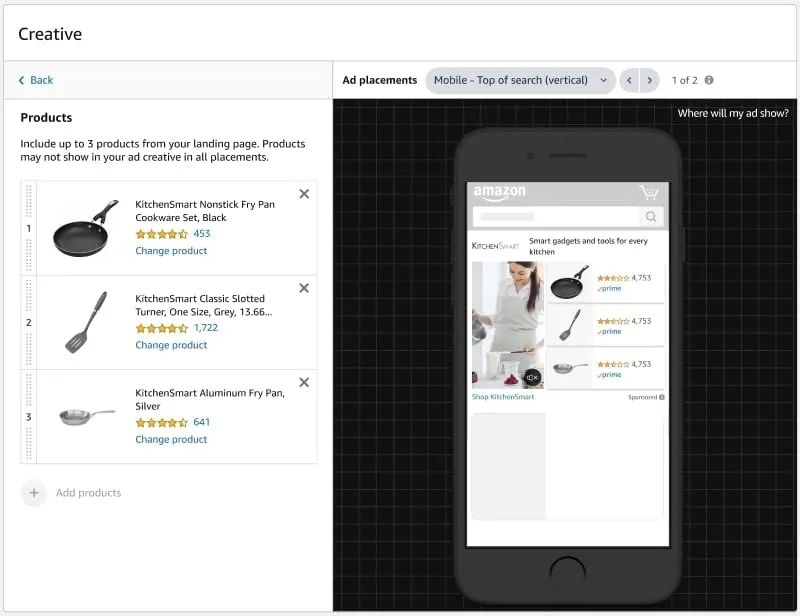Viewport: 800px width, 616px height.
Task: Click the black fry pan in phone preview
Action: tap(569, 282)
